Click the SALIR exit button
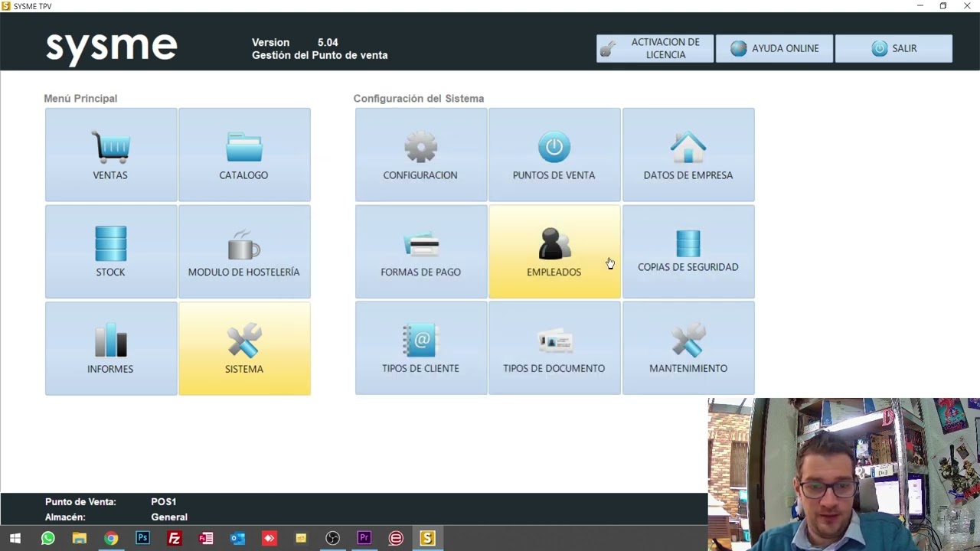Image resolution: width=980 pixels, height=551 pixels. (893, 48)
